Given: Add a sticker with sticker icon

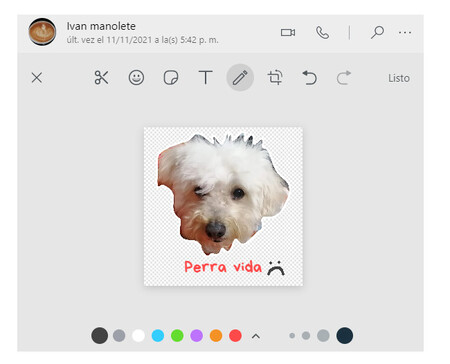Looking at the screenshot, I should 171,78.
